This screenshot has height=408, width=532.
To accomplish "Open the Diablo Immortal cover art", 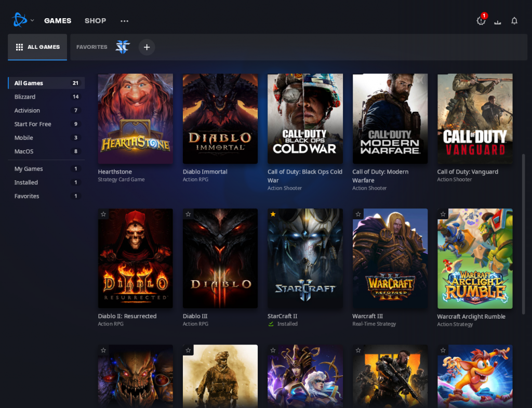I will (x=220, y=119).
